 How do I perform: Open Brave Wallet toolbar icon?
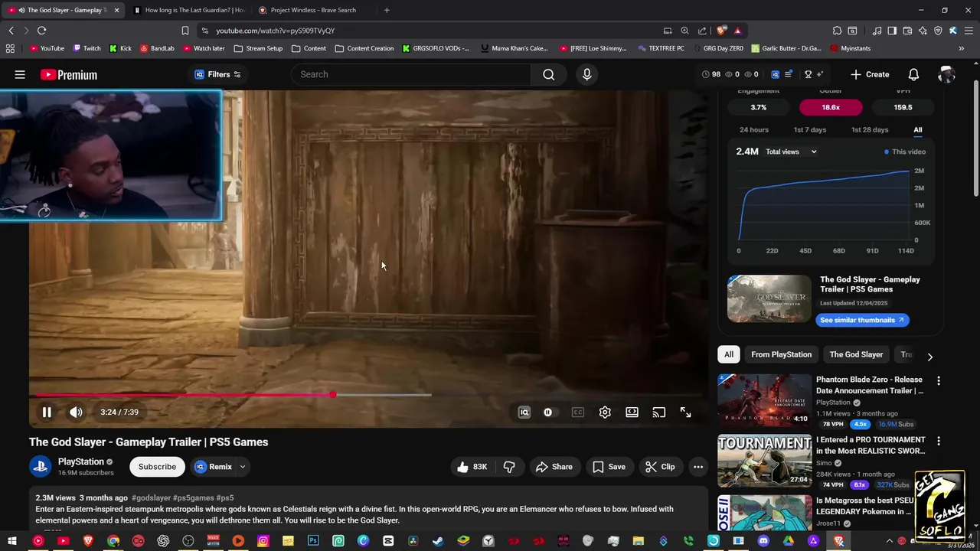coord(907,31)
